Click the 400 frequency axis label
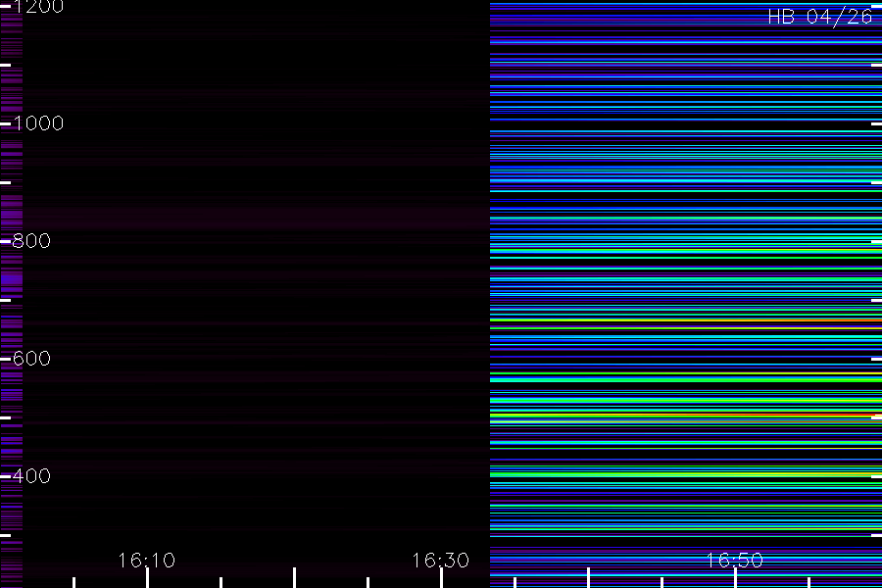The height and width of the screenshot is (588, 882). [x=31, y=476]
